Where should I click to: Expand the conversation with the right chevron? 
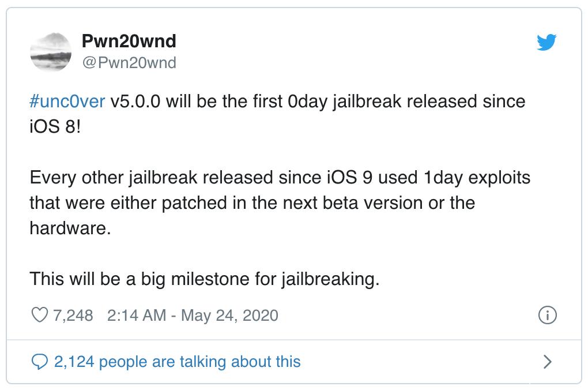click(548, 362)
